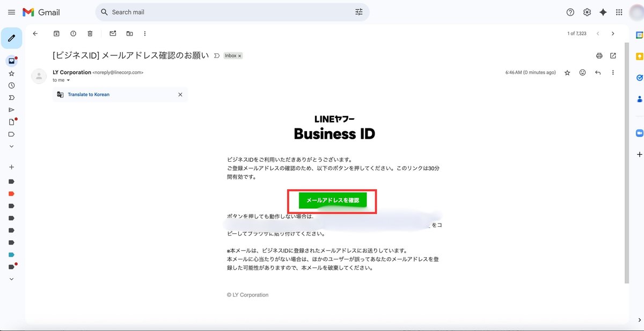Screen dimensions: 644x331
Task: Open Contacts side panel
Action: [x=639, y=99]
